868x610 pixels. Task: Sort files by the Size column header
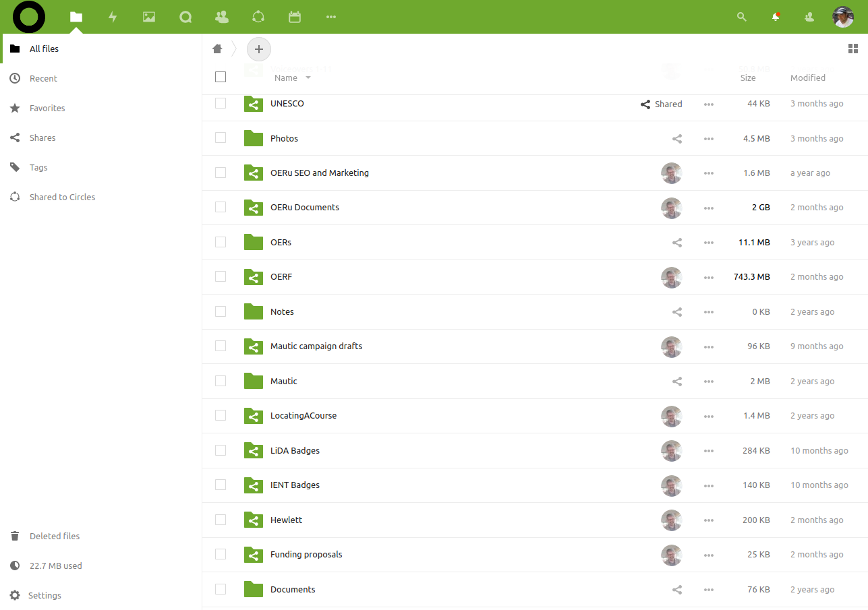(748, 78)
